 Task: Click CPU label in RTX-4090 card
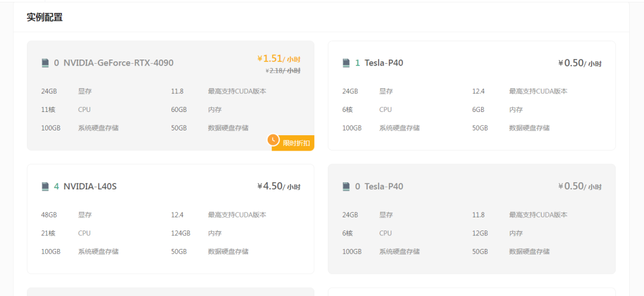pyautogui.click(x=84, y=110)
